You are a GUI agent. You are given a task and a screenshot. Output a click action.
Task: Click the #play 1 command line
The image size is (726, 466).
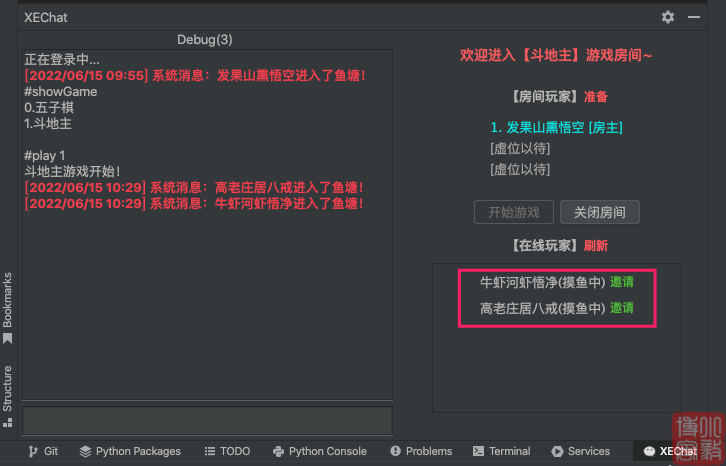coord(44,156)
